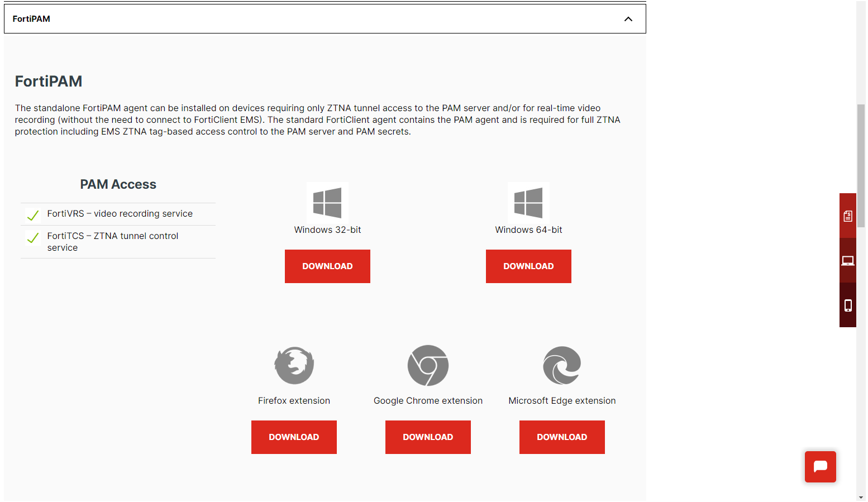The image size is (868, 502).
Task: Toggle the FortiVRS video recording service checkmark
Action: click(x=32, y=214)
